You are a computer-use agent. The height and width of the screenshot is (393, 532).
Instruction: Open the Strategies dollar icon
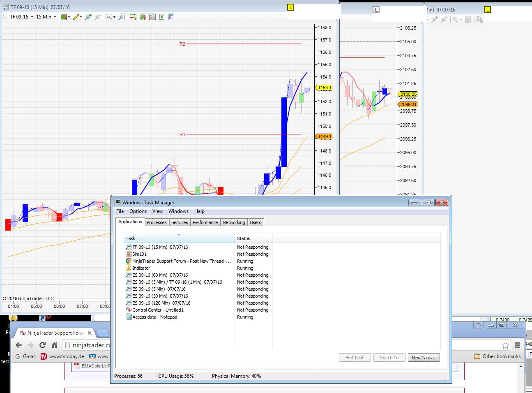pos(162,17)
